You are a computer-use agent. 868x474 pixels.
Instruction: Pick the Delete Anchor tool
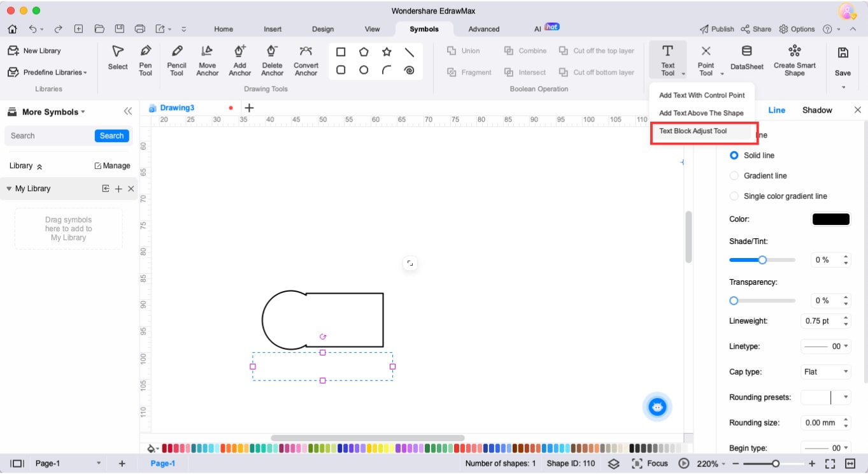click(x=272, y=60)
